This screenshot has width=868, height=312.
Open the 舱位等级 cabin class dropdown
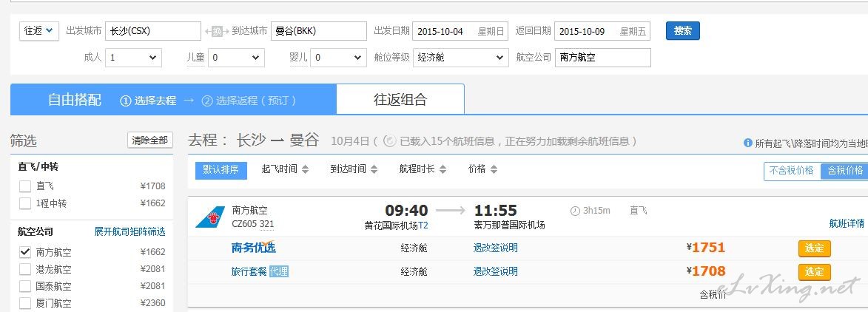pos(460,58)
